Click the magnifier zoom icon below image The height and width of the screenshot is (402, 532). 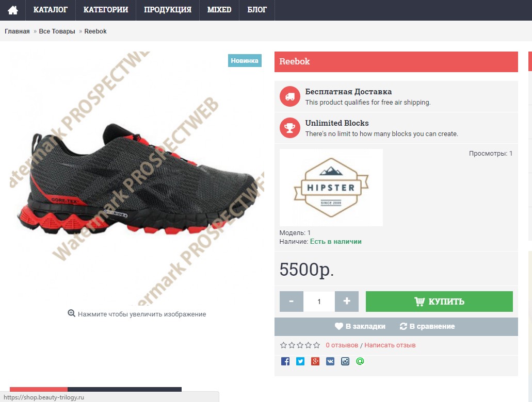(x=71, y=313)
